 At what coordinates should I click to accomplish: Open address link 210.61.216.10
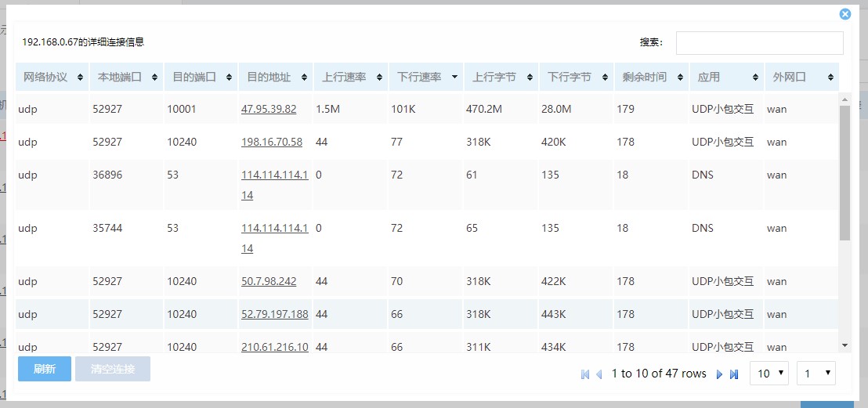[274, 347]
